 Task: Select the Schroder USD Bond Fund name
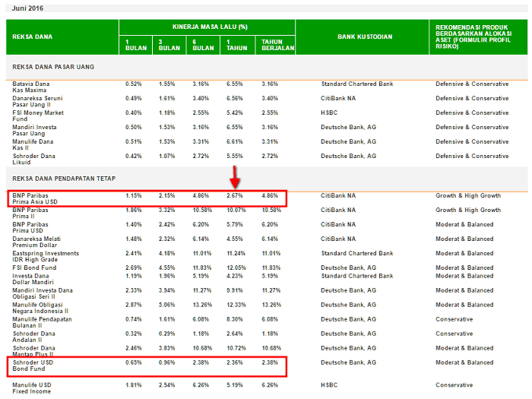tap(33, 366)
